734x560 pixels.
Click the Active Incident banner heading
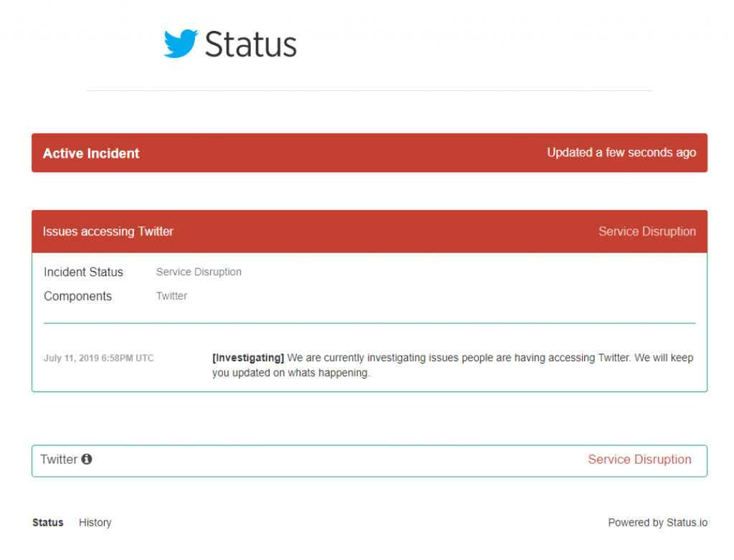(91, 153)
